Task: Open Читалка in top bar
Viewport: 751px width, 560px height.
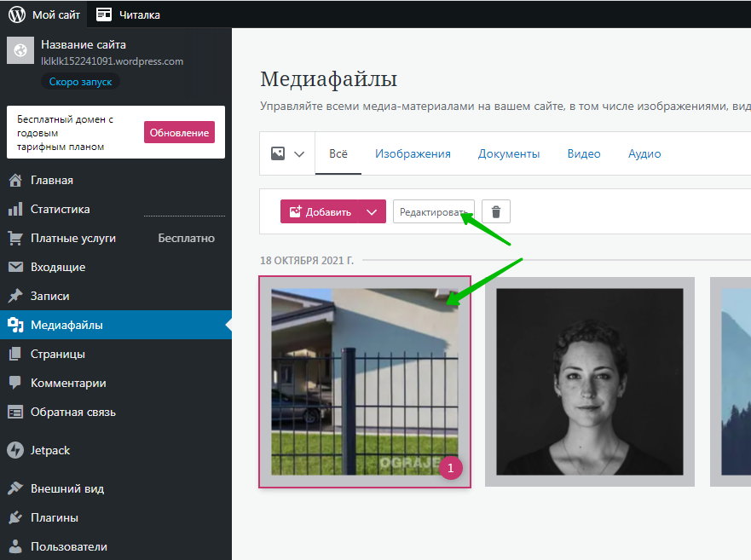Action: pos(129,14)
